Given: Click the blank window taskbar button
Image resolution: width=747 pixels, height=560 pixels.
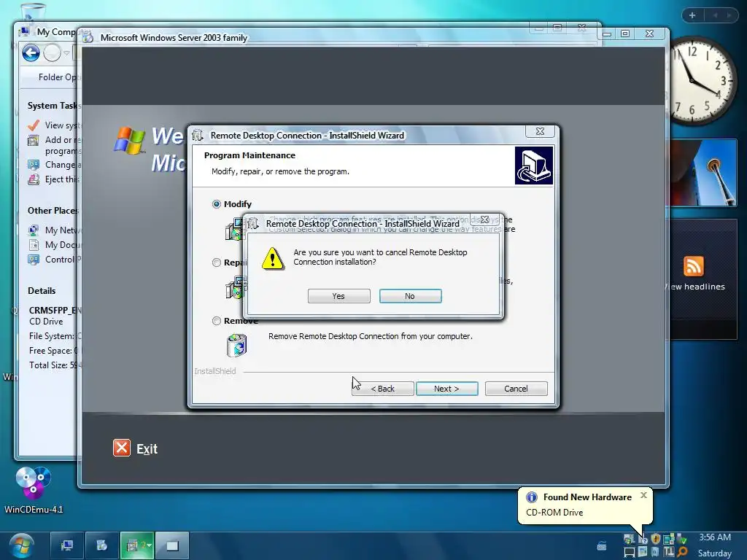Looking at the screenshot, I should (x=172, y=545).
